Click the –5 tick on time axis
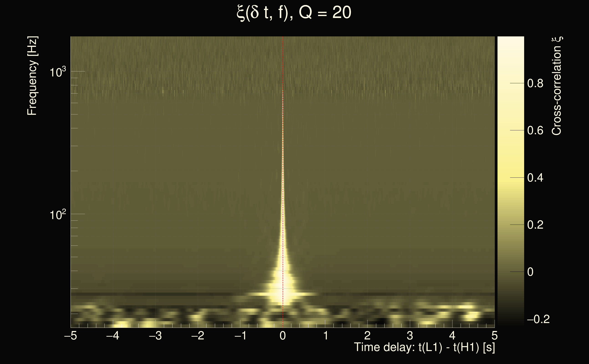Screen dimensions: 589x364 click(x=70, y=336)
